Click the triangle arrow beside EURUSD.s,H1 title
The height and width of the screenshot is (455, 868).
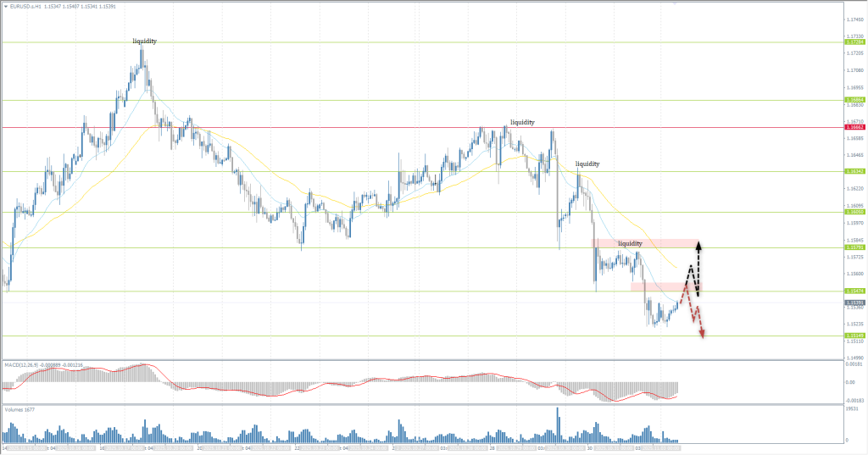coord(5,8)
